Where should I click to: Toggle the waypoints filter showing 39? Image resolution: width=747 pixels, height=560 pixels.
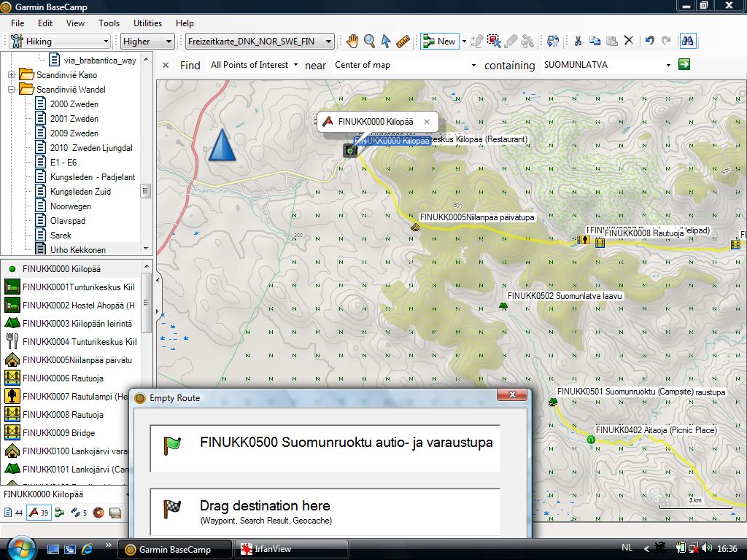(x=38, y=513)
